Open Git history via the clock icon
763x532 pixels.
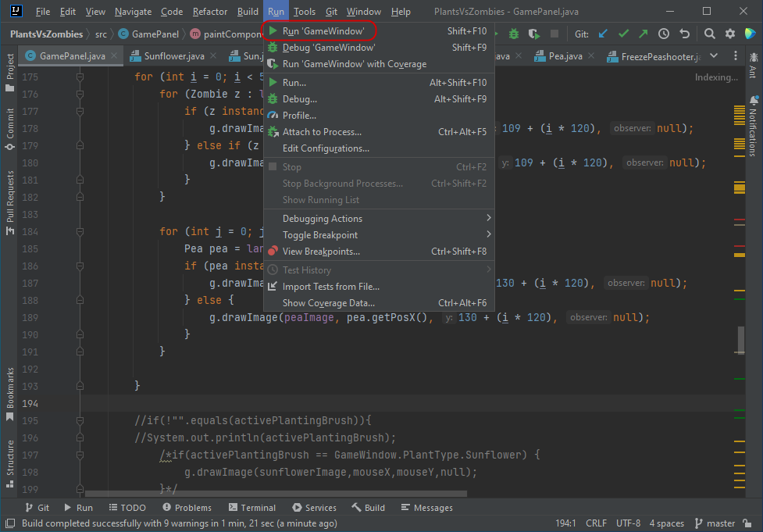pos(664,34)
